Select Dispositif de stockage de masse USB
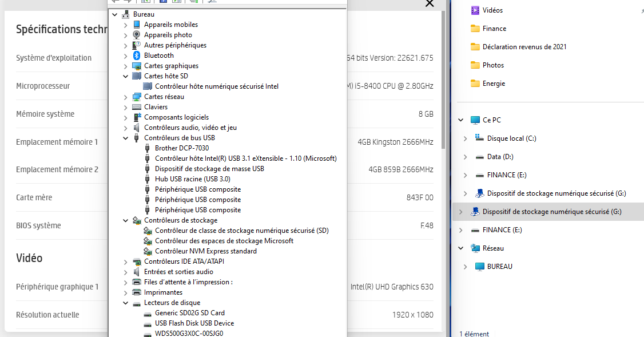This screenshot has width=644, height=337. (209, 168)
